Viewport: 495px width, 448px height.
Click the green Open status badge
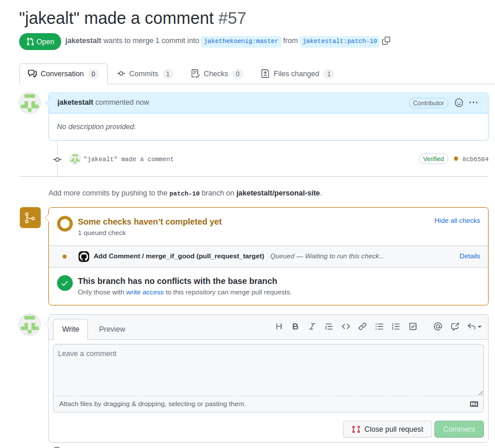click(40, 42)
